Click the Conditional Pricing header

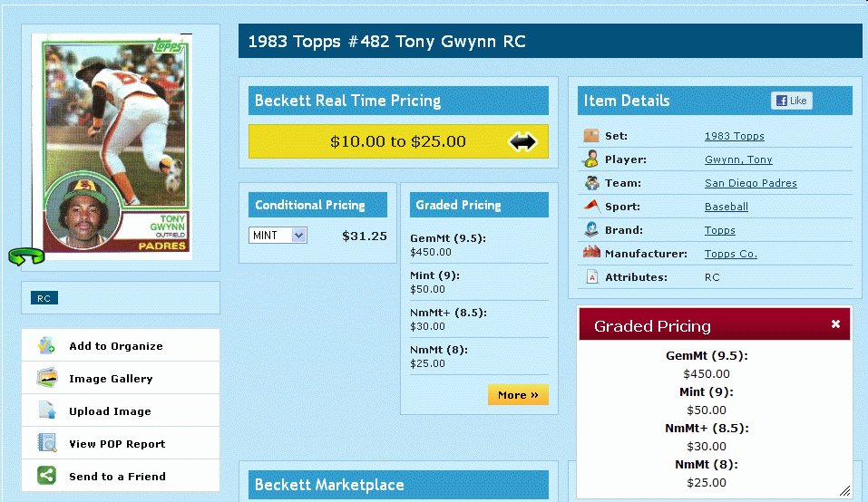tap(317, 205)
